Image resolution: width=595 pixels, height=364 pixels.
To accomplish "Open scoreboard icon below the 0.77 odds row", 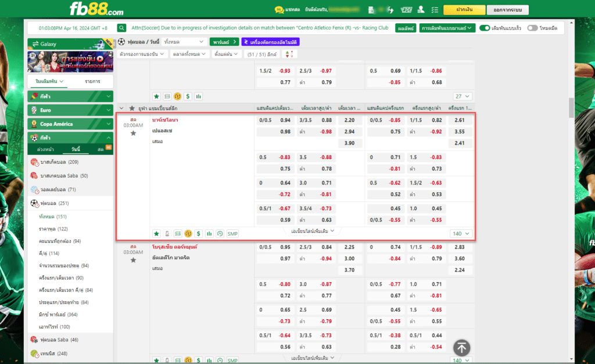I will coord(167,96).
